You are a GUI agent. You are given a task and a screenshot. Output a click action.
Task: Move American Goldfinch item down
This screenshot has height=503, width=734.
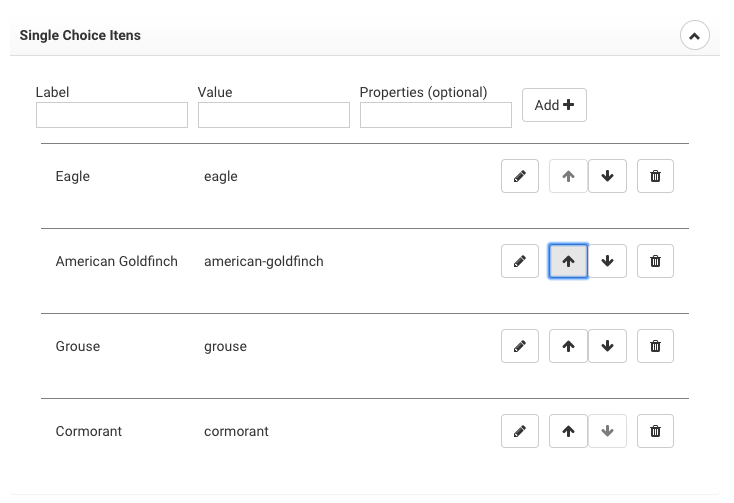click(607, 261)
